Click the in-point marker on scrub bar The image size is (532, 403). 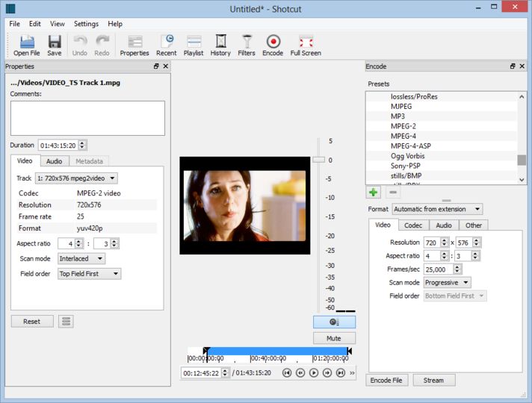[x=206, y=351]
